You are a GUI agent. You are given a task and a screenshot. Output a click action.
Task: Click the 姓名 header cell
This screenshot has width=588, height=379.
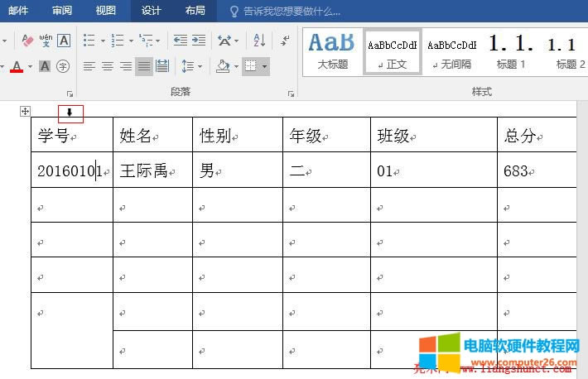pos(152,135)
